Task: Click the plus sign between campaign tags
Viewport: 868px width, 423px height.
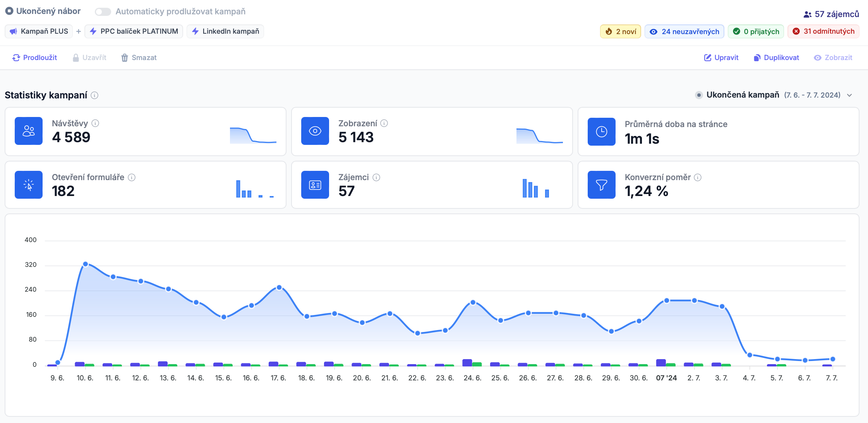Action: tap(79, 31)
